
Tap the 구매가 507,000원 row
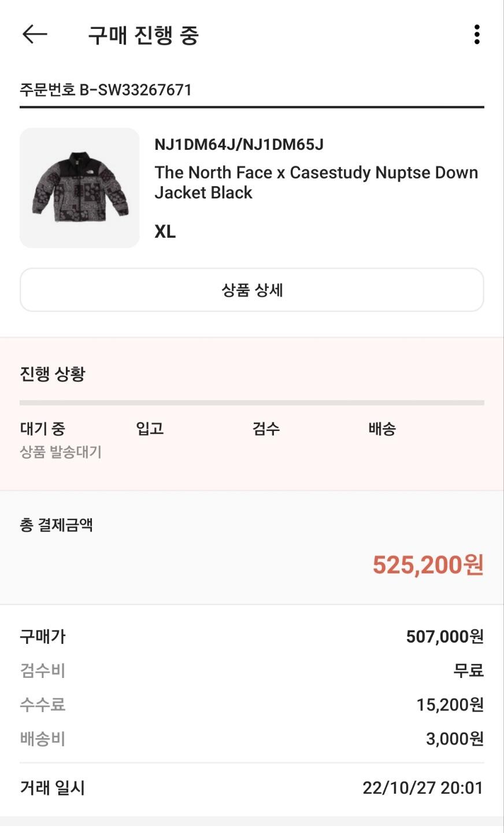[252, 637]
